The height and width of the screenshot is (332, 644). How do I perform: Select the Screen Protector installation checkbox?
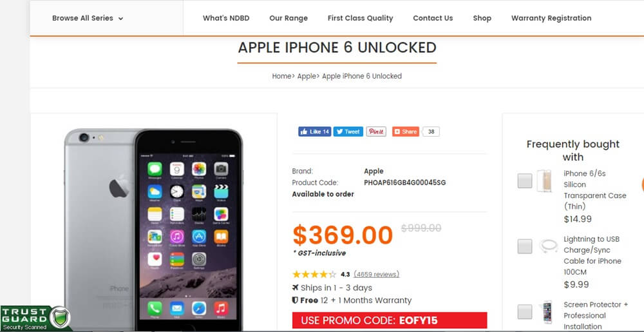coord(524,312)
